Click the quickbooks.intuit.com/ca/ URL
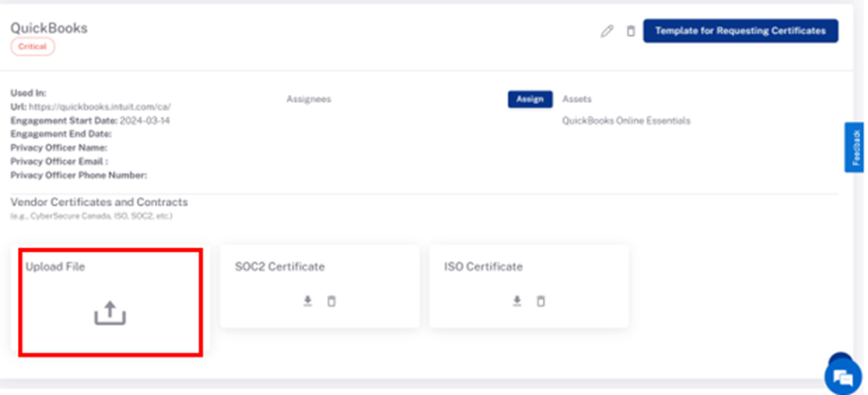The height and width of the screenshot is (395, 868). [x=99, y=107]
